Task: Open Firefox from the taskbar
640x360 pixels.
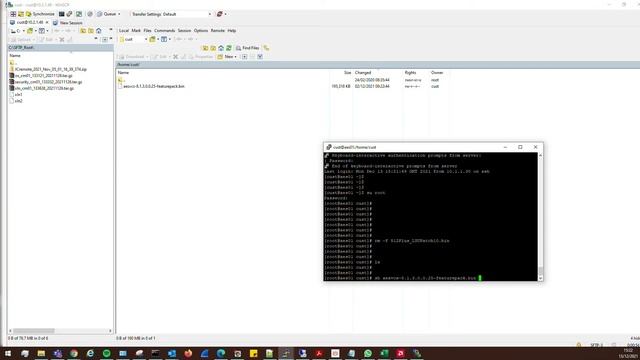Action: 188,353
